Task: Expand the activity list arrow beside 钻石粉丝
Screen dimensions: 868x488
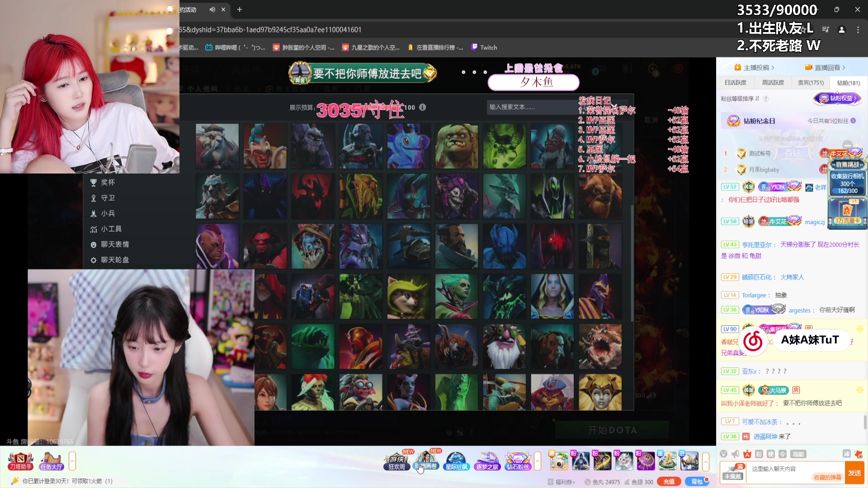Action: click(x=538, y=461)
